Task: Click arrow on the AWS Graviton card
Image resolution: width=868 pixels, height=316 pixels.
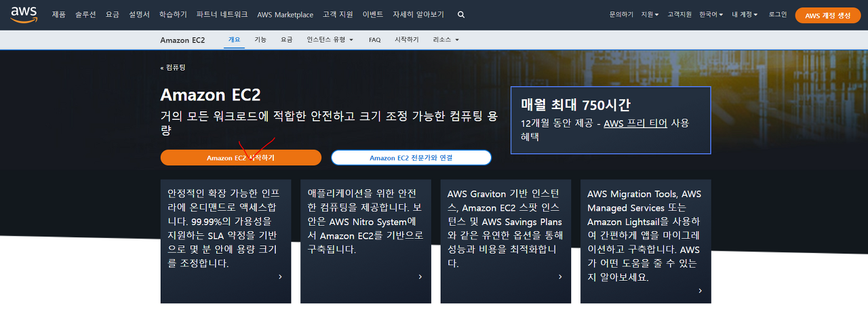Action: [x=560, y=277]
